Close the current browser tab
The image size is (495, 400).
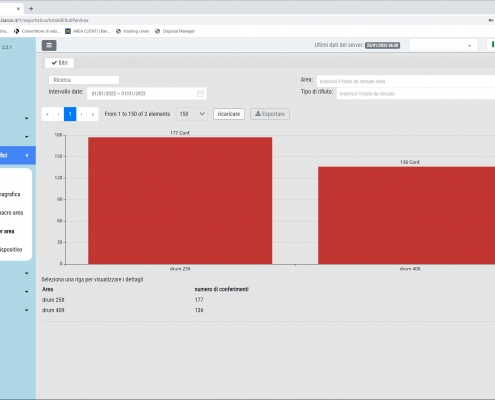tap(18, 9)
